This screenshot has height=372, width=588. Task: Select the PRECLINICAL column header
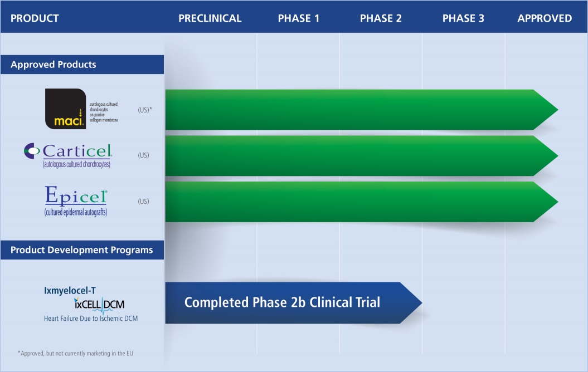(210, 18)
